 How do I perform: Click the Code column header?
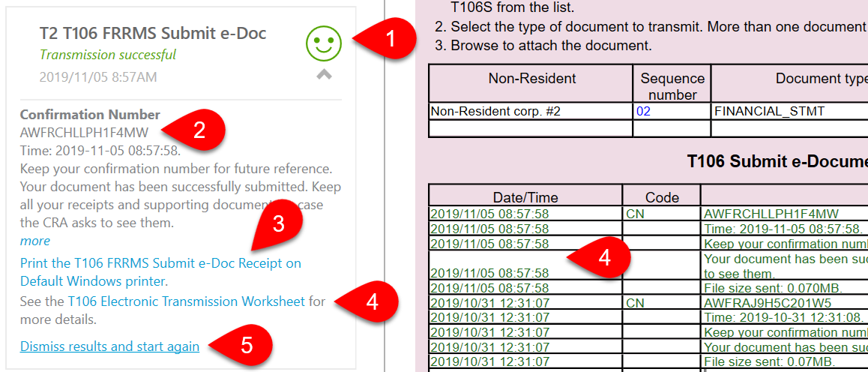click(662, 197)
